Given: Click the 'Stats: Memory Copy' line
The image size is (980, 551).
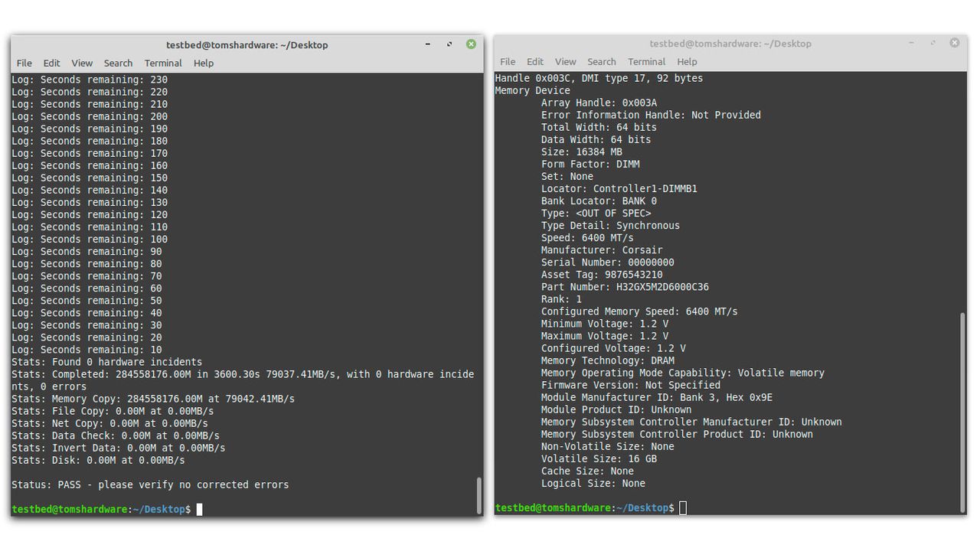Looking at the screenshot, I should point(153,399).
